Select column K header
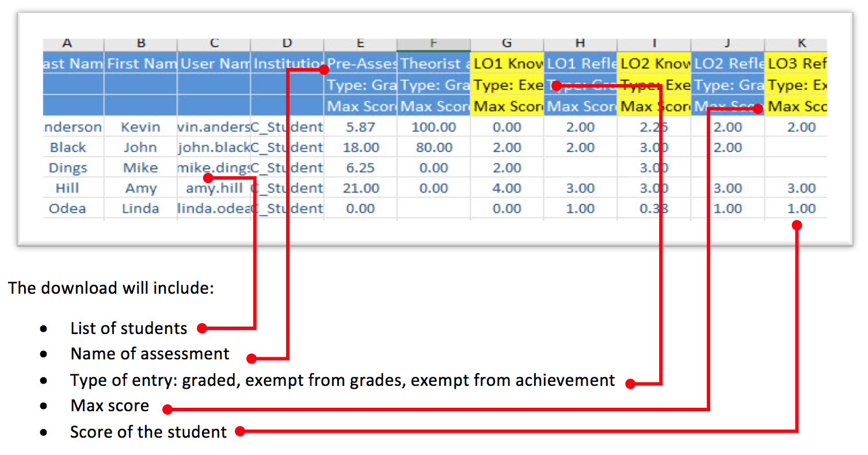Image resolution: width=868 pixels, height=455 pixels. coord(795,44)
